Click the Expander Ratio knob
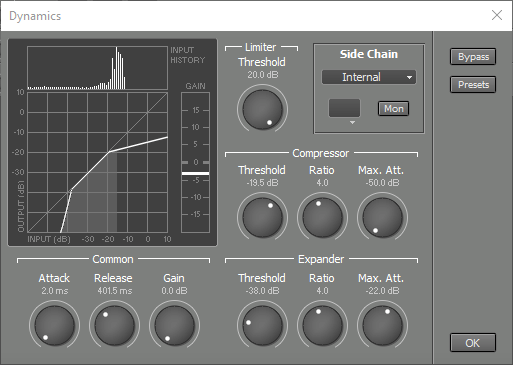The image size is (513, 365). [322, 326]
